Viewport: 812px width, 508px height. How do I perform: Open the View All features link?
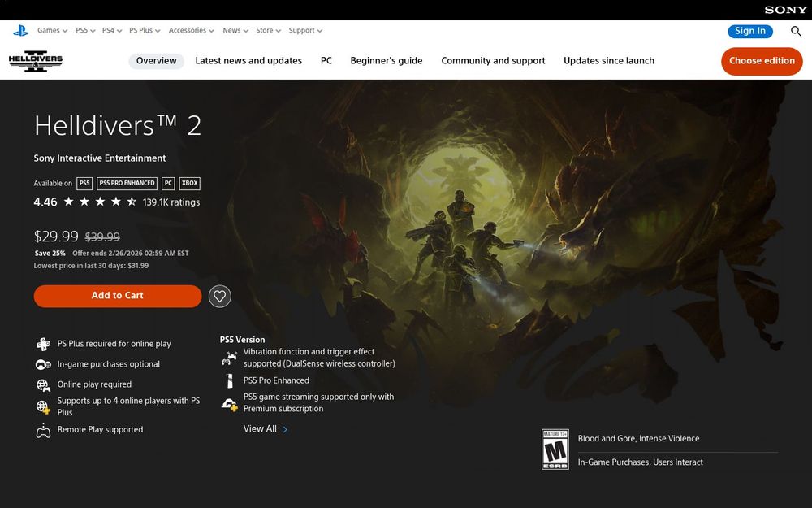coord(266,429)
